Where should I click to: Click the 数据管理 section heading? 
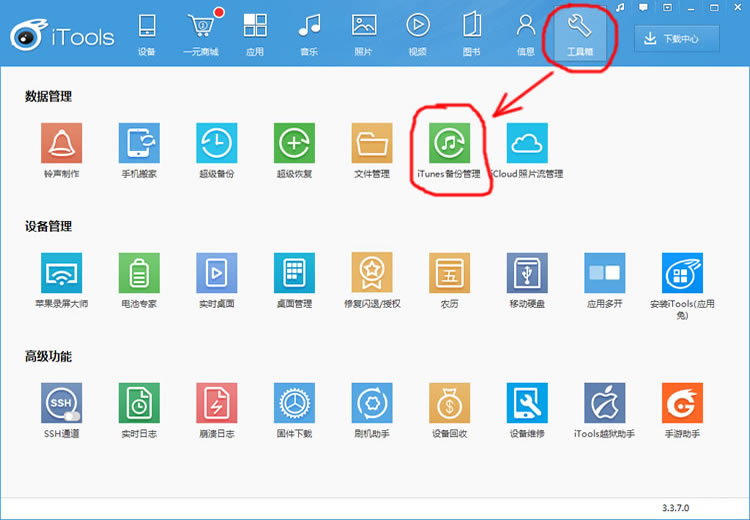tap(48, 97)
